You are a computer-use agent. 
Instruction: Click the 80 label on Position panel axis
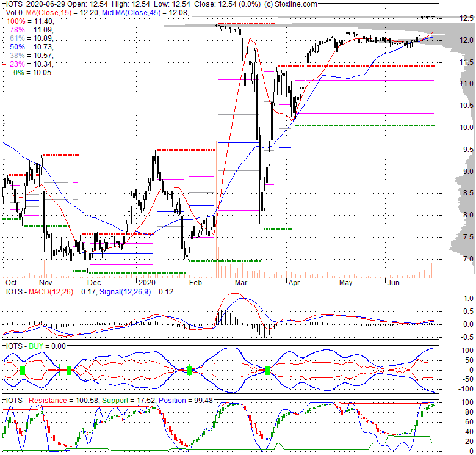point(469,412)
